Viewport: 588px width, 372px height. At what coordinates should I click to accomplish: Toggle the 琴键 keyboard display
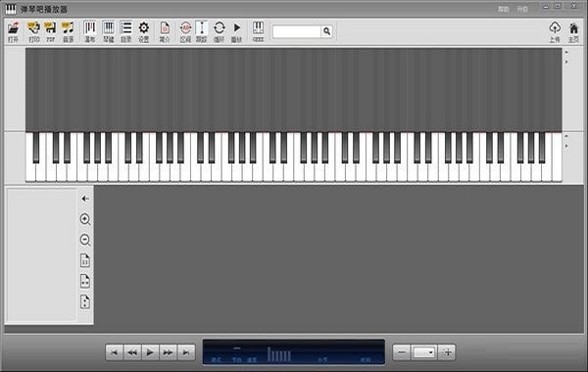point(109,31)
